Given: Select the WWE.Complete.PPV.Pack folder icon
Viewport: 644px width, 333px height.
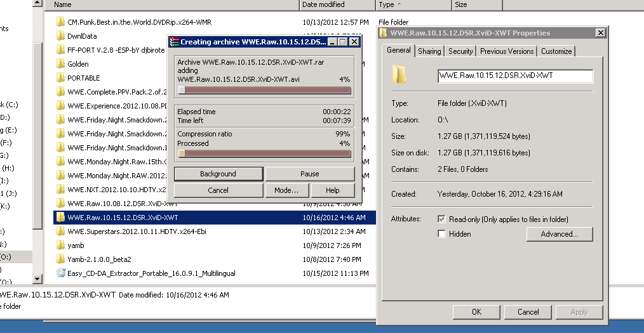Looking at the screenshot, I should (60, 91).
